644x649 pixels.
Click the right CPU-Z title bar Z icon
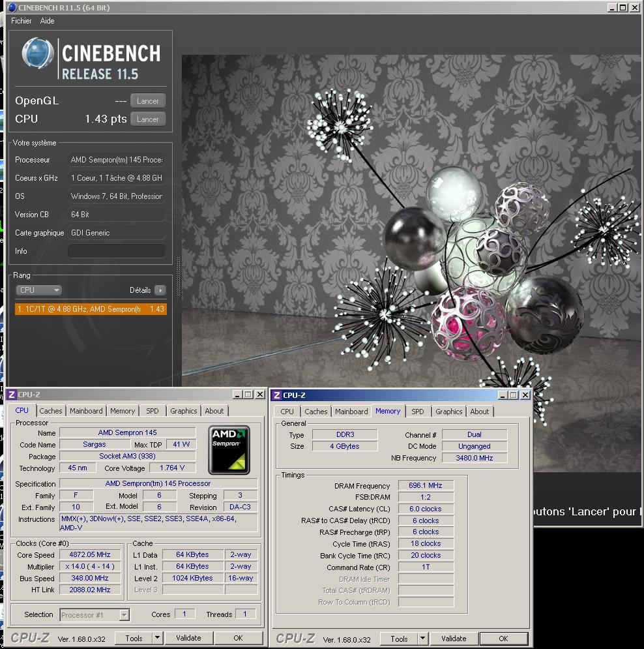pyautogui.click(x=277, y=395)
